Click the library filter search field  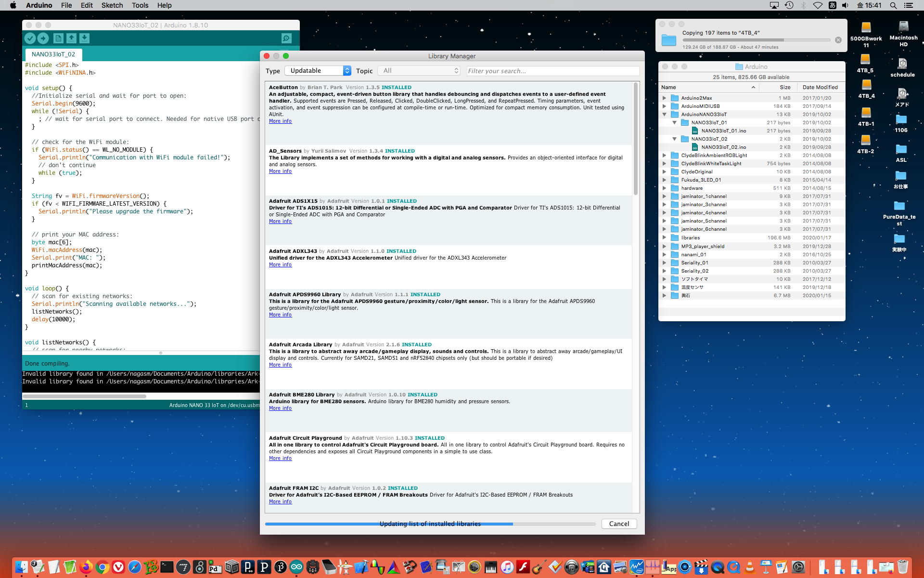(552, 71)
